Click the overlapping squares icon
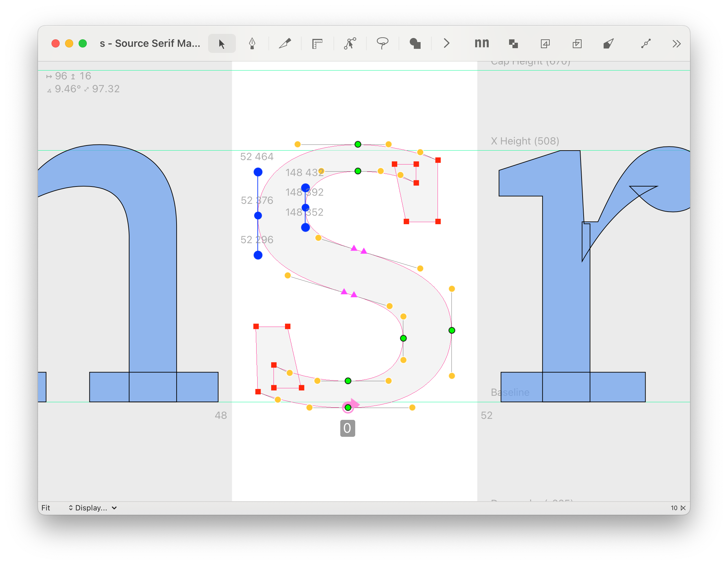Image resolution: width=728 pixels, height=565 pixels. pos(513,44)
